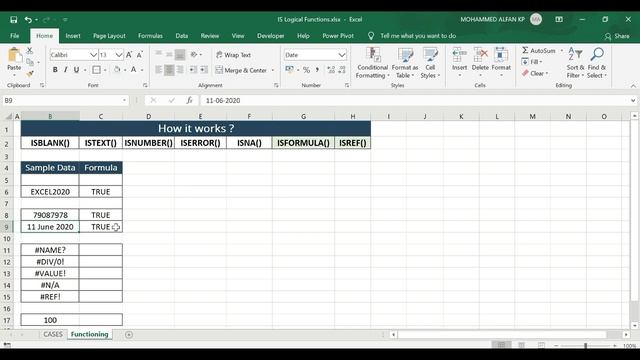Click AutoSum sigma button

(539, 51)
